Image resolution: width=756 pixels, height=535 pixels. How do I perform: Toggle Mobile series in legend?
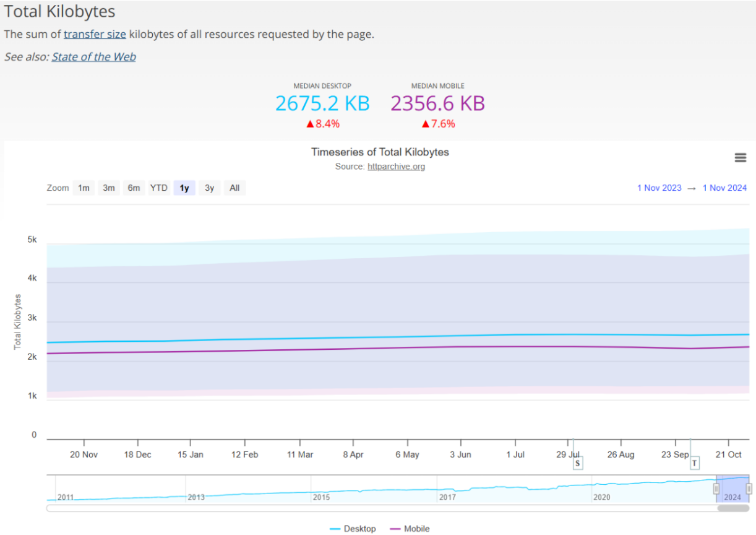point(410,529)
